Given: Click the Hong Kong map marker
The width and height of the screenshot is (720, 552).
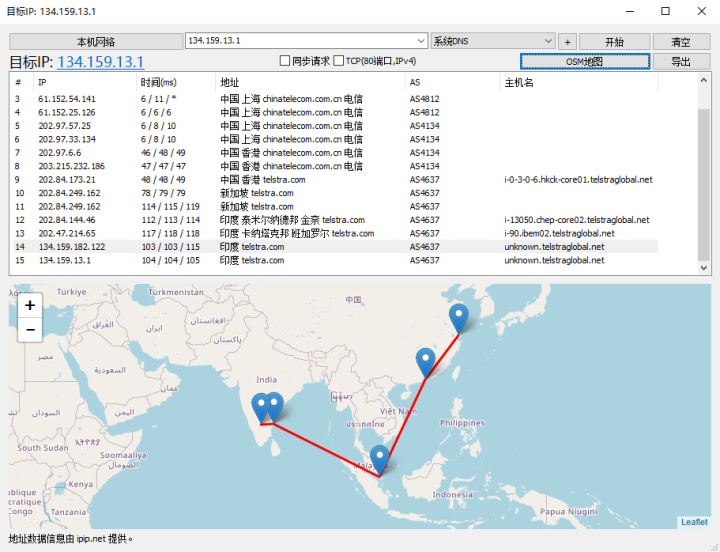Looking at the screenshot, I should tap(426, 361).
